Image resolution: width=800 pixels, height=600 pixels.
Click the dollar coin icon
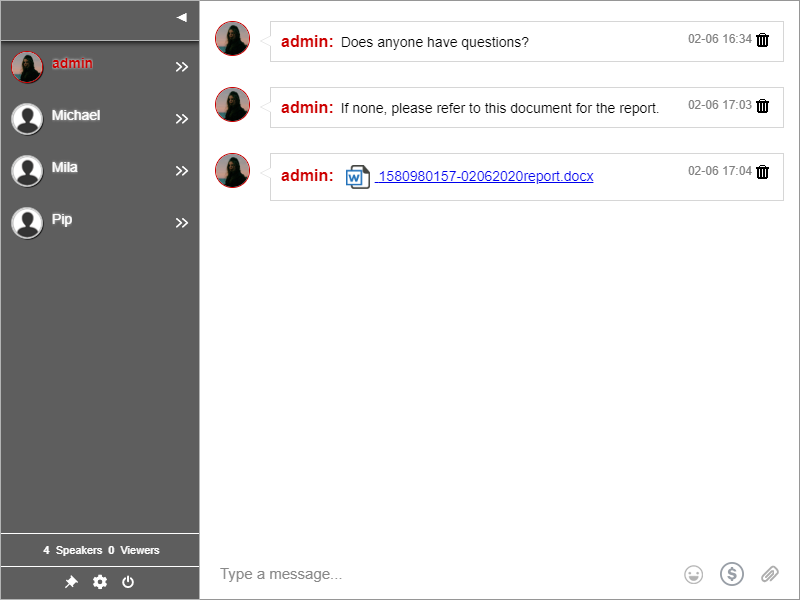(x=732, y=574)
